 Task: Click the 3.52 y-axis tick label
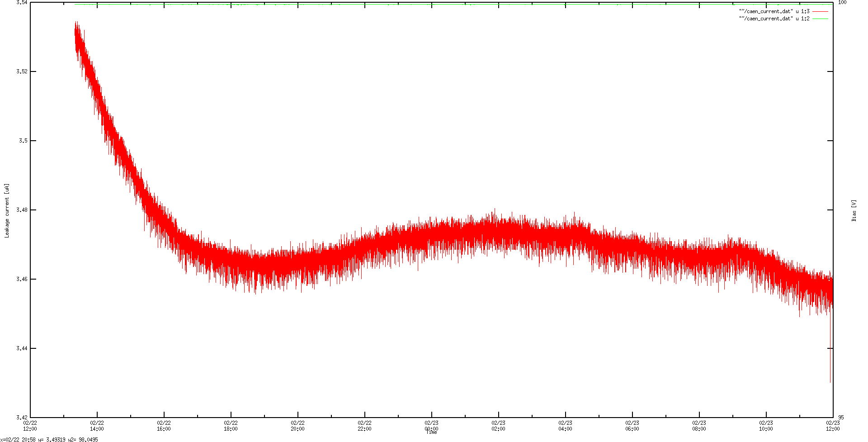pyautogui.click(x=22, y=71)
